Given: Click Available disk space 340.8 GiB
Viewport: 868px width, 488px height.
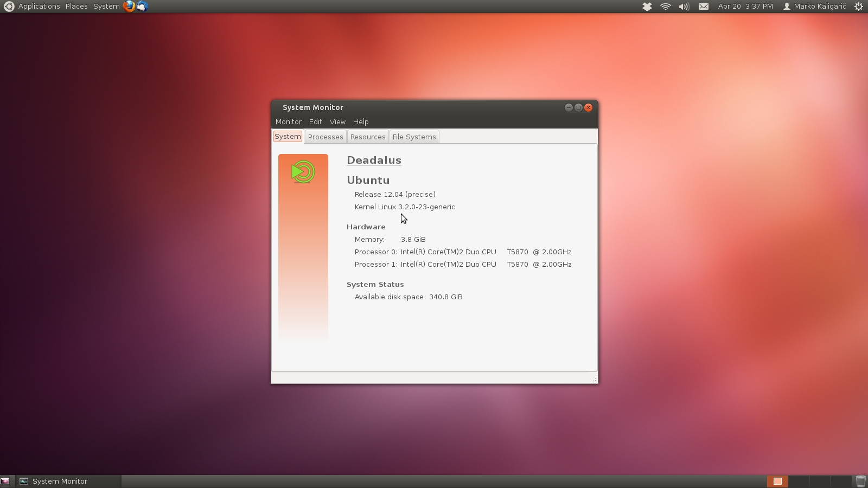Looking at the screenshot, I should coord(409,297).
